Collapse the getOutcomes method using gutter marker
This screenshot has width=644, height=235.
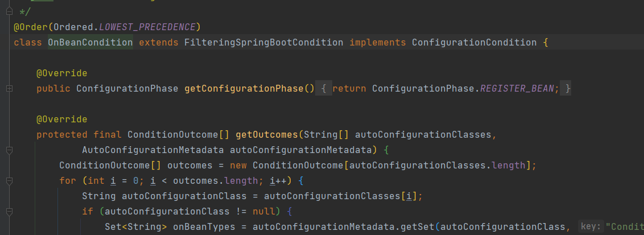9,150
